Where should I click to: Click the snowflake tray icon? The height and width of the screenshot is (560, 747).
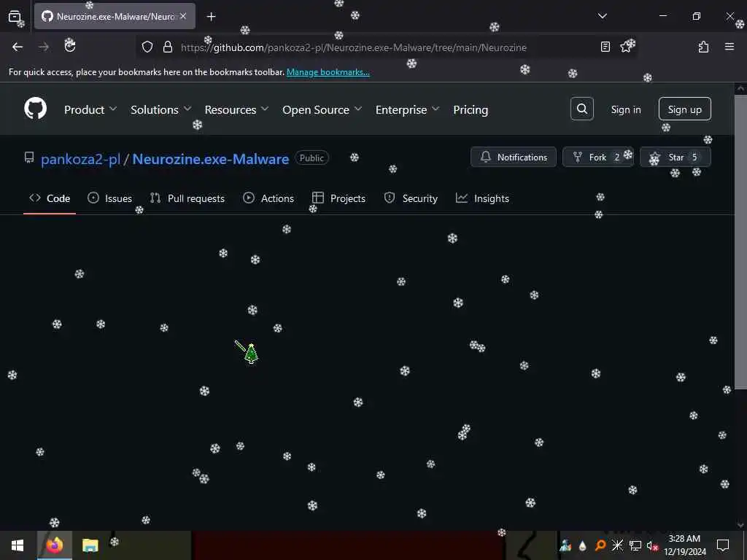[617, 545]
